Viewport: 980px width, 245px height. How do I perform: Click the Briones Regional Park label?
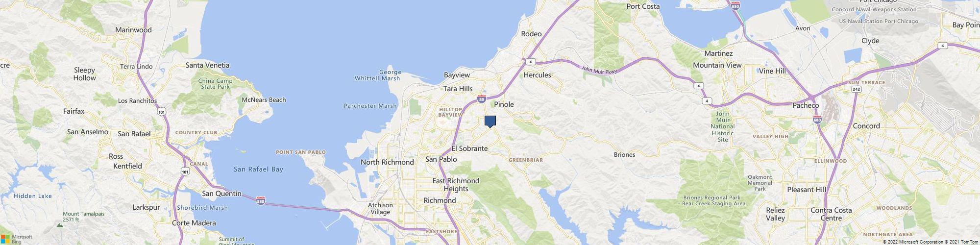(714, 201)
